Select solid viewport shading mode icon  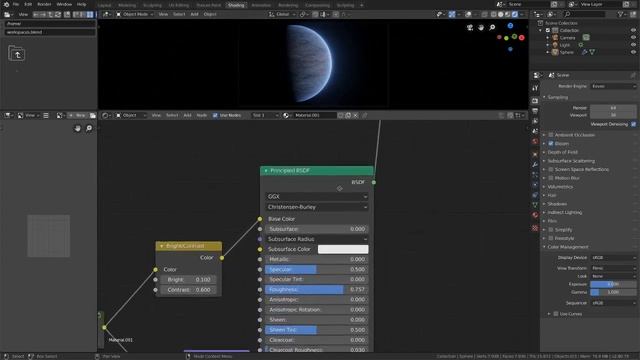pyautogui.click(x=500, y=14)
